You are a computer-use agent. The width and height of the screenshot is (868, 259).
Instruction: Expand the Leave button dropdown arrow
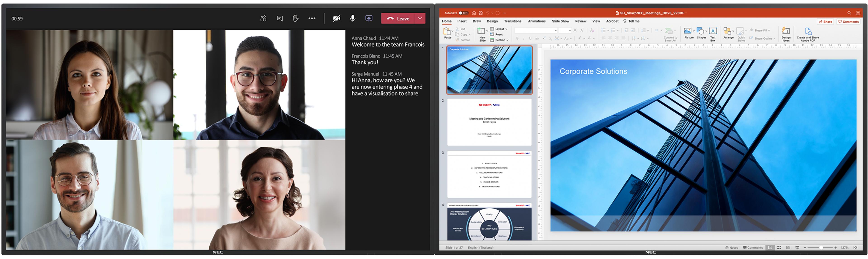(420, 19)
